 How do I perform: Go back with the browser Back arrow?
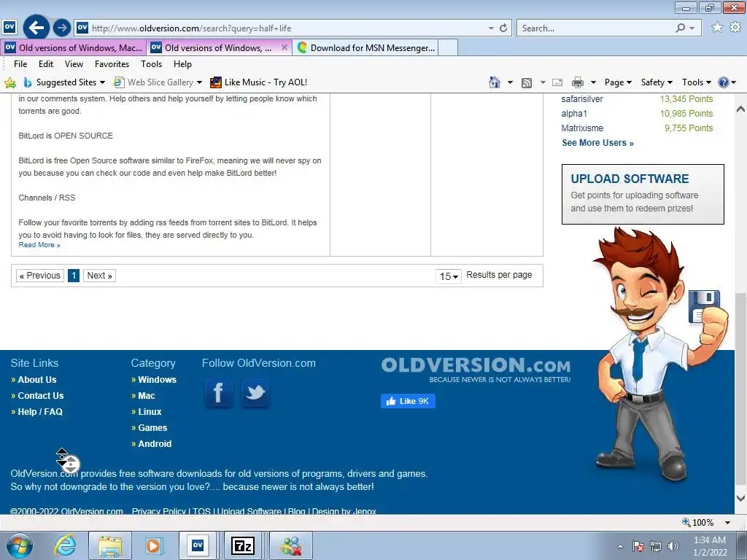(x=36, y=28)
